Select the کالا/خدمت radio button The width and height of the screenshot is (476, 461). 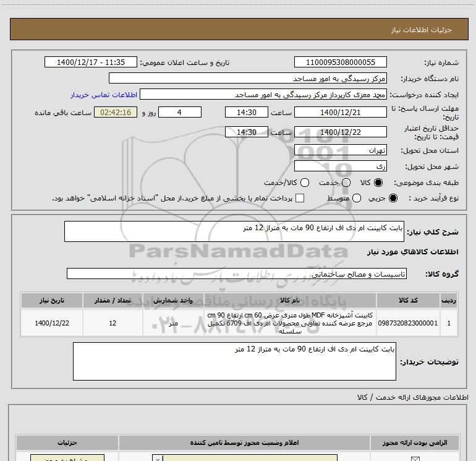[305, 183]
